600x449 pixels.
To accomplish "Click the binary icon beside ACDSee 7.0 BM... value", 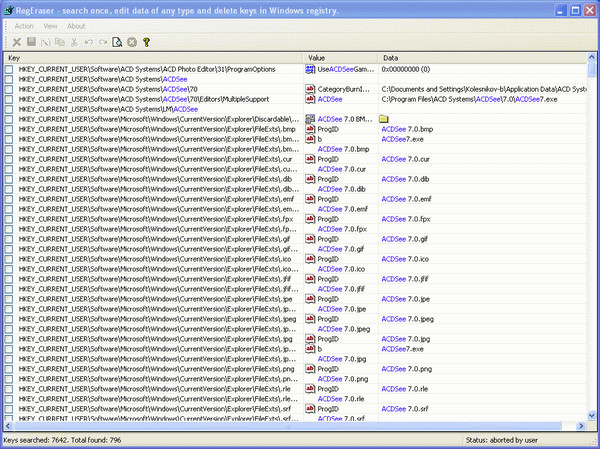I will [x=310, y=119].
